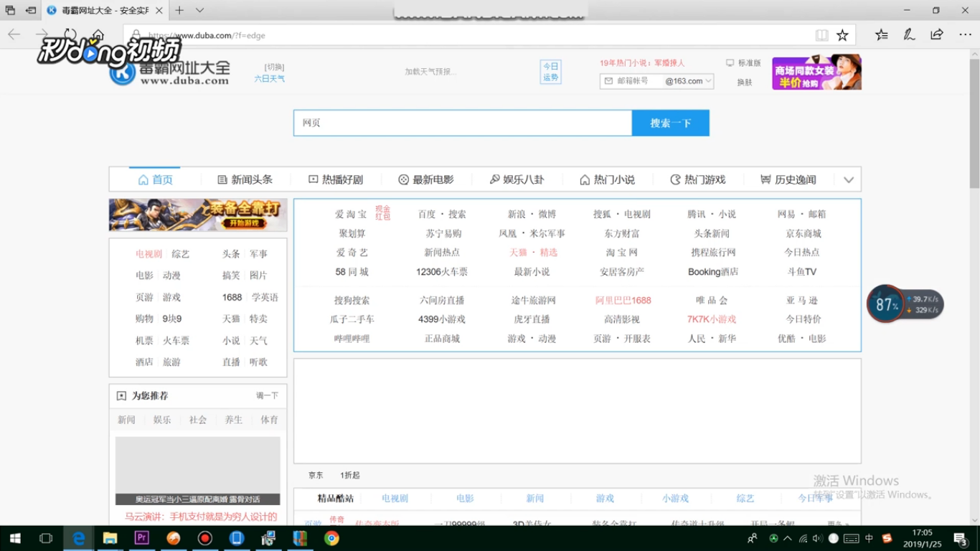
Task: Open Edge Settings and more menu
Action: [965, 34]
